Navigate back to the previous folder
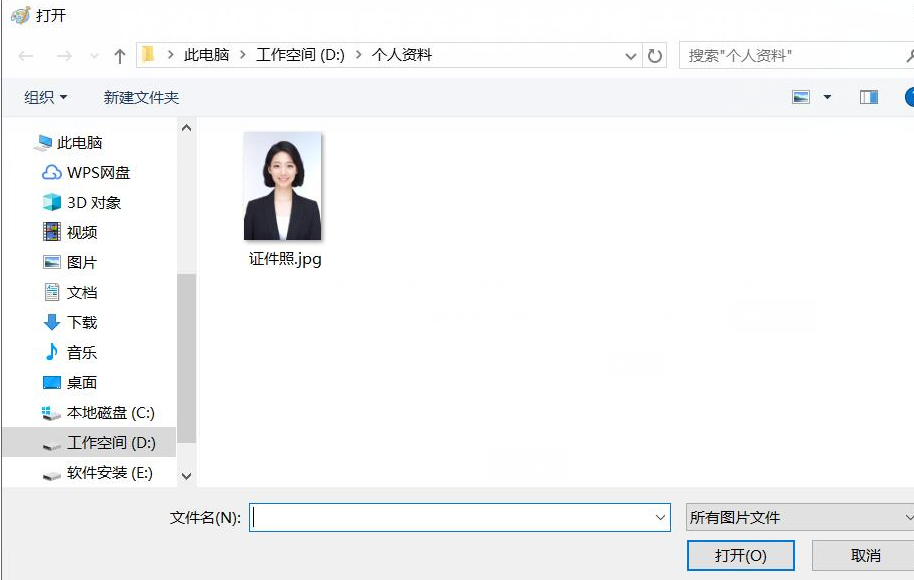914x580 pixels. pos(27,55)
